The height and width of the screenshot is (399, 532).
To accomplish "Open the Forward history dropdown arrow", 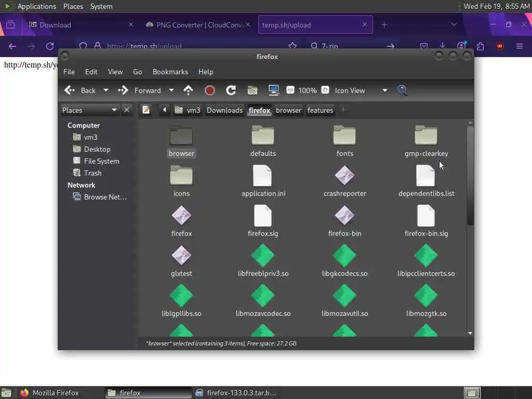I will (x=171, y=90).
